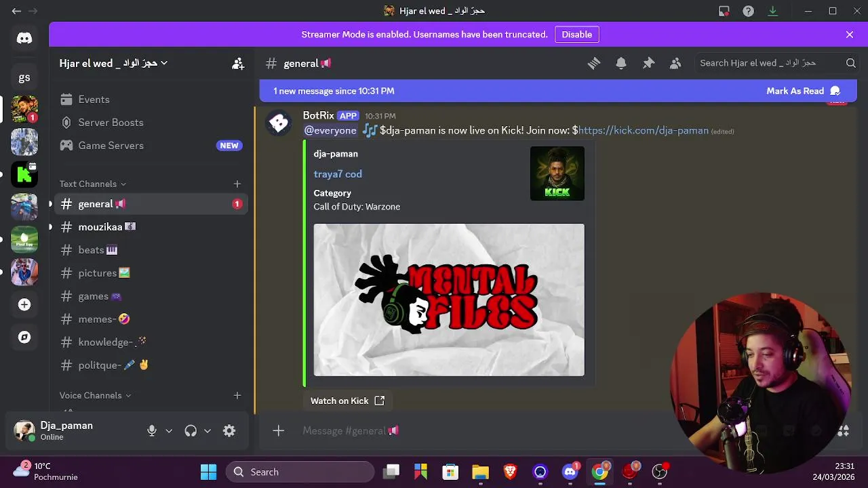This screenshot has width=868, height=488.
Task: Show pinned messages pin icon
Action: pyautogui.click(x=648, y=63)
